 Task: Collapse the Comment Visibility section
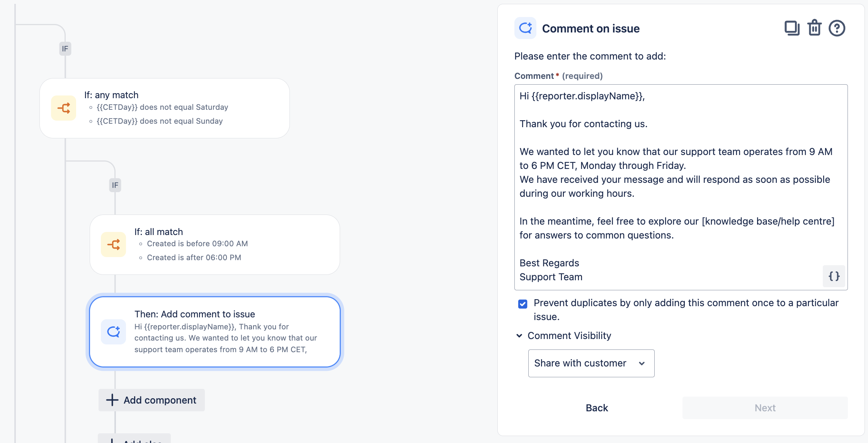coord(519,336)
